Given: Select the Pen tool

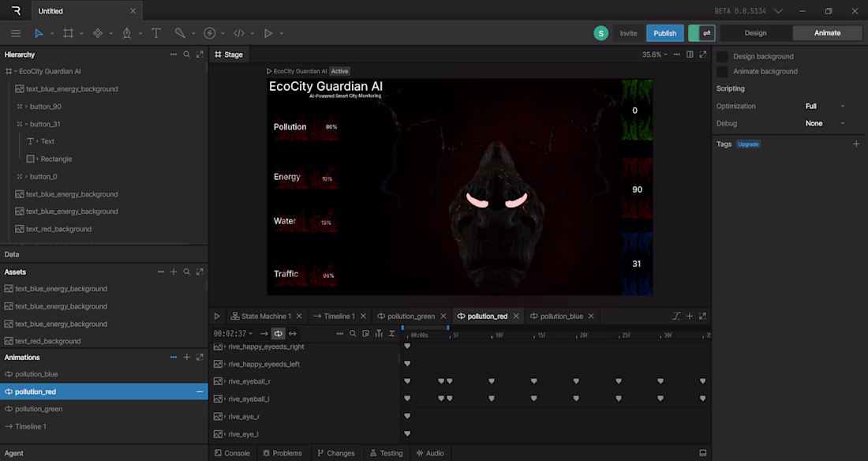Looking at the screenshot, I should [127, 33].
